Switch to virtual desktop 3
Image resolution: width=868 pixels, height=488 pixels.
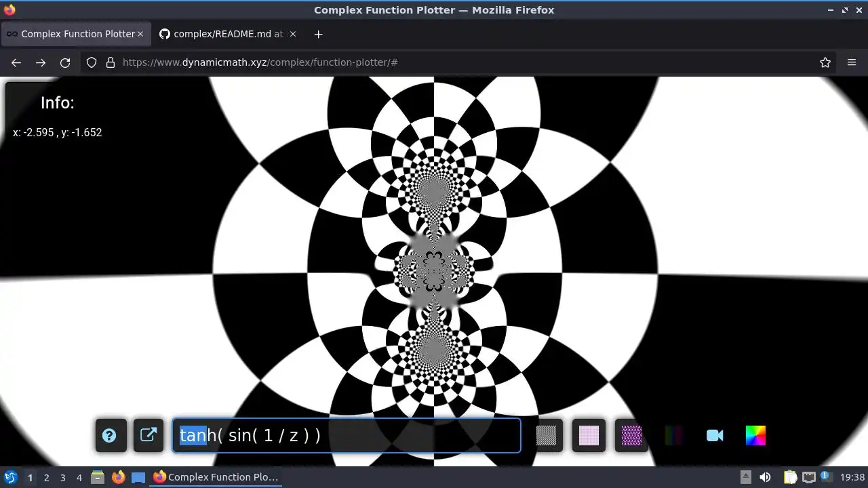(62, 478)
